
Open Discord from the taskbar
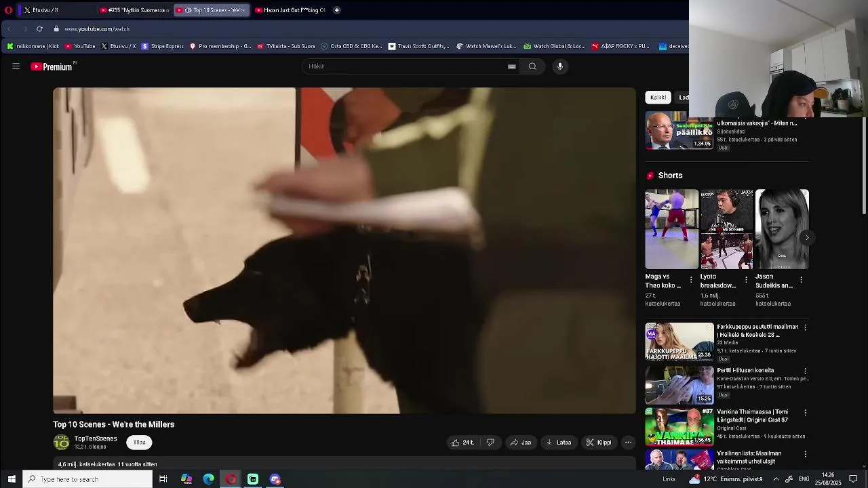tap(275, 479)
